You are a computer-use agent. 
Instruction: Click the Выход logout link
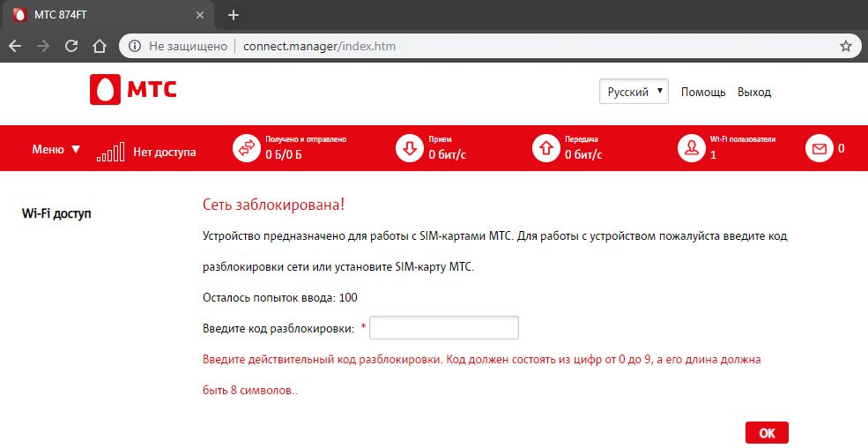click(754, 92)
